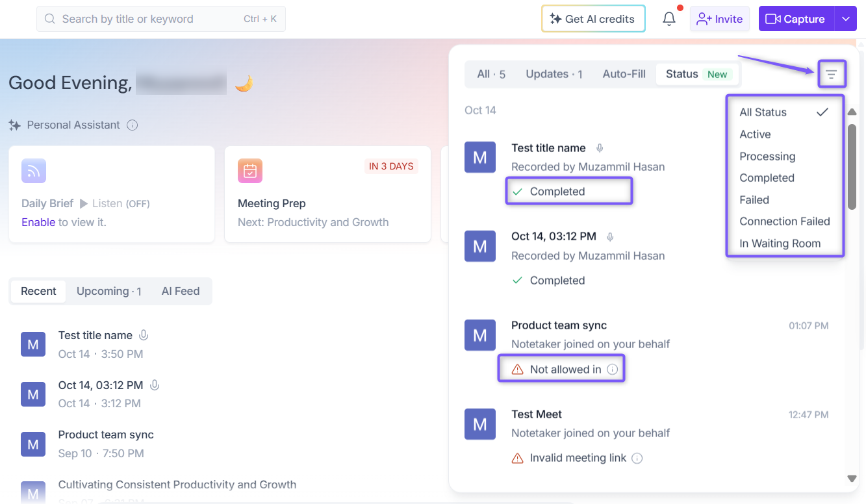Open the status filter icon
The height and width of the screenshot is (504, 866).
tap(831, 75)
